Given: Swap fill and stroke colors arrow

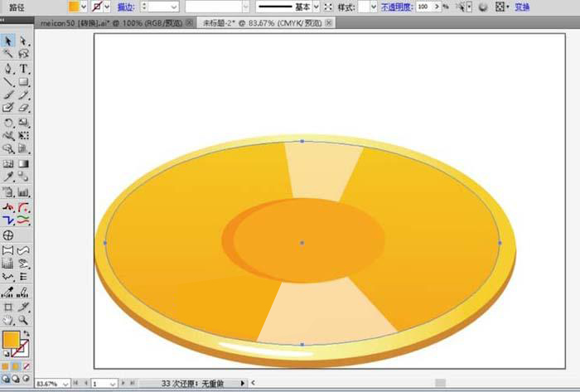Looking at the screenshot, I should tap(26, 334).
